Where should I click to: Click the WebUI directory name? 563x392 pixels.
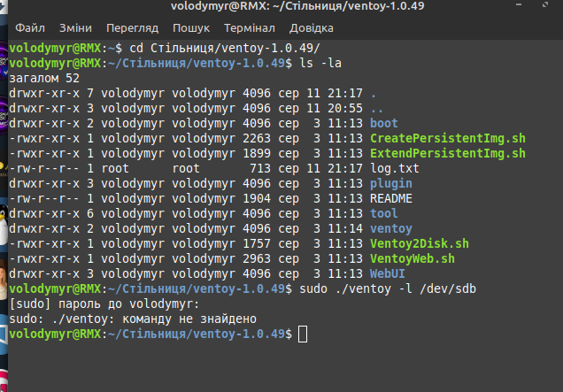(x=388, y=274)
